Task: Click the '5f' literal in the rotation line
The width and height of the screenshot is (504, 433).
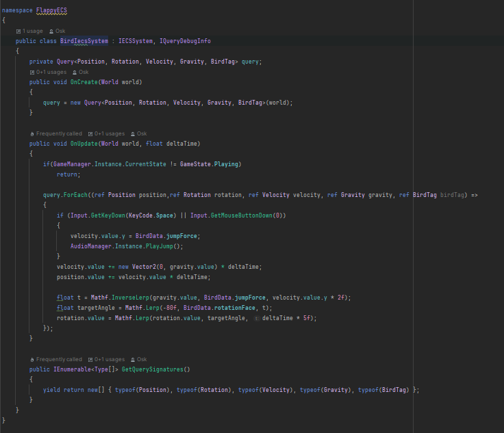Action: point(307,318)
